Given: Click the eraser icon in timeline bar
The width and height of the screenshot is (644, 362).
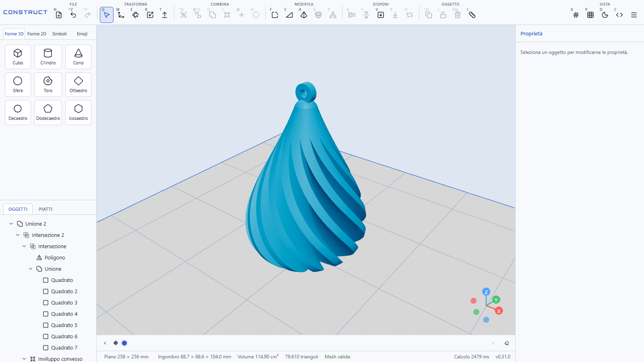Looking at the screenshot, I should 507,343.
